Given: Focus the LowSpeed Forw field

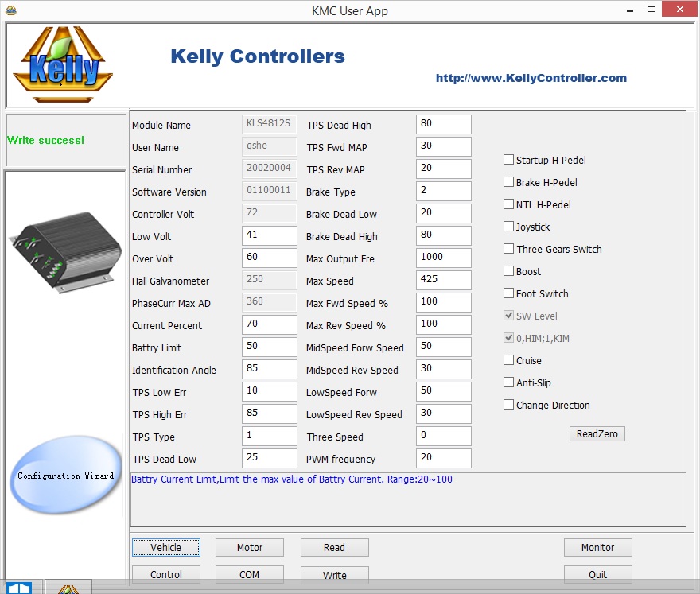Looking at the screenshot, I should point(443,392).
